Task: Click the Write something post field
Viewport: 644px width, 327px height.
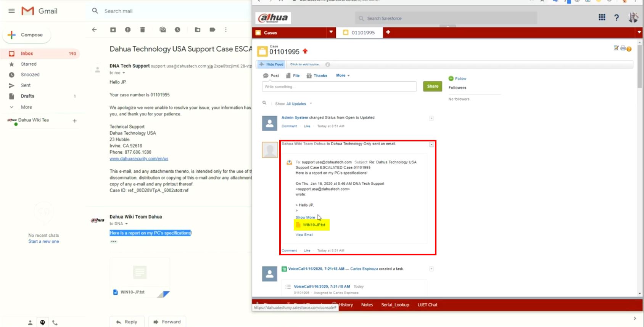Action: coord(339,87)
